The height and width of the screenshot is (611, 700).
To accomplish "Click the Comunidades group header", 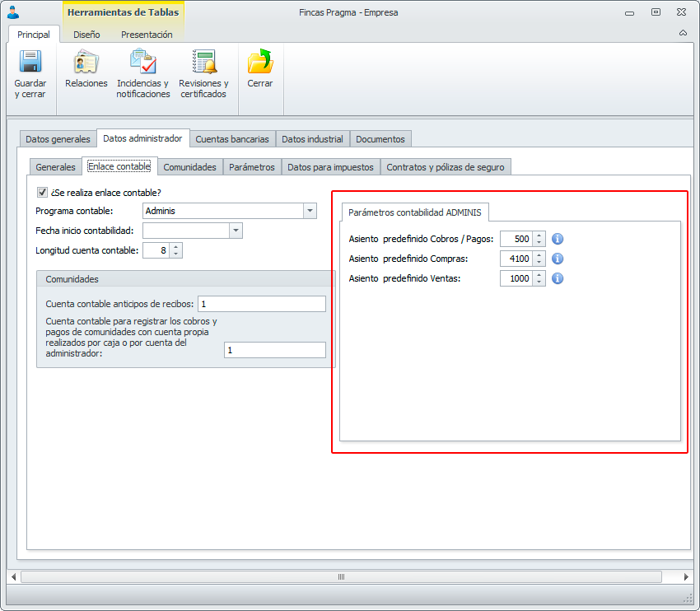I will coord(185,279).
